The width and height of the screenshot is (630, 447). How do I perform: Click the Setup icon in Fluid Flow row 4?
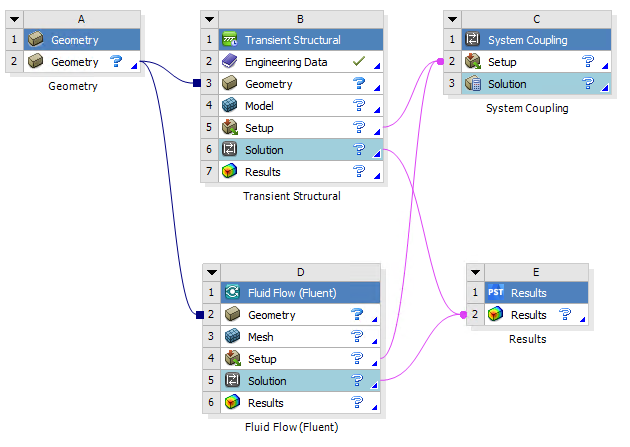tap(233, 358)
